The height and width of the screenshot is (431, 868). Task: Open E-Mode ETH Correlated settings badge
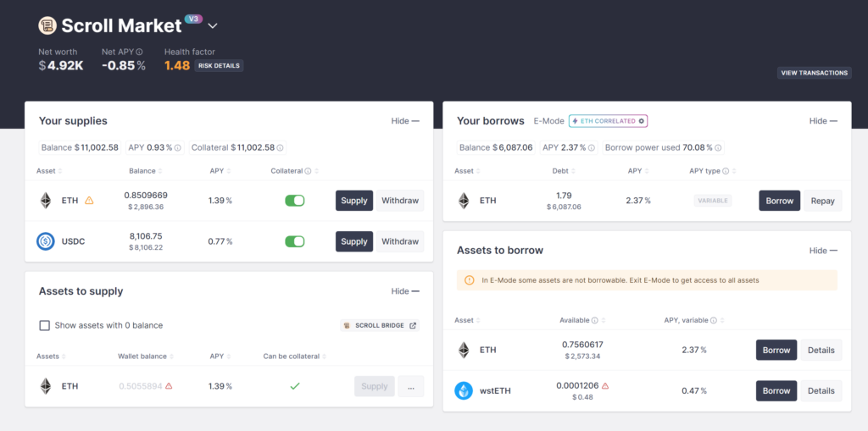coord(608,121)
